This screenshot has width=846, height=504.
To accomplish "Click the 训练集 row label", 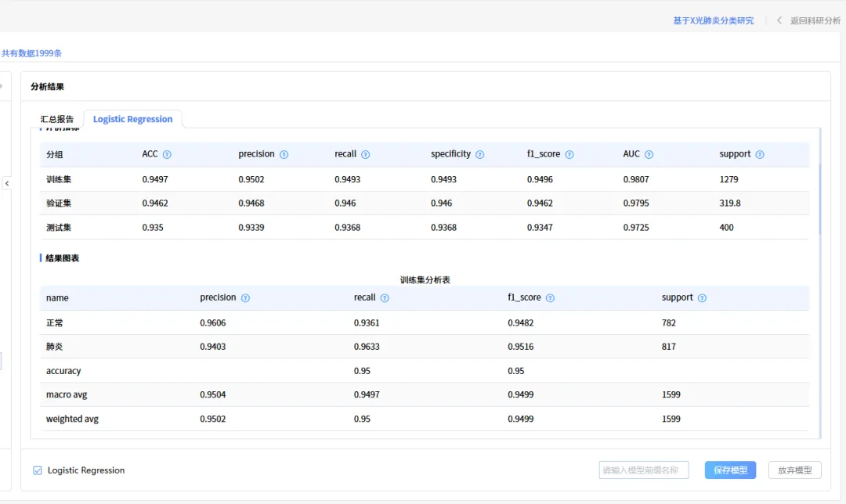I will coord(59,179).
